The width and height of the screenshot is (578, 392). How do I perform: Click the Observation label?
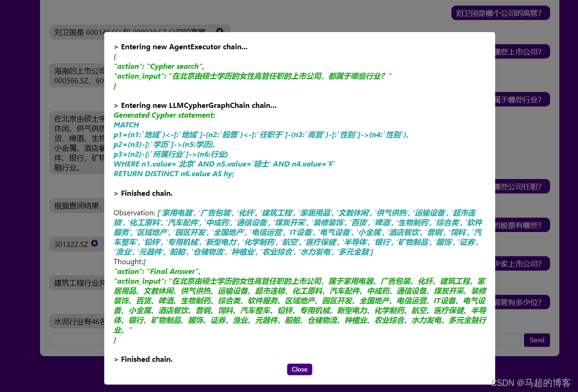pyautogui.click(x=134, y=213)
